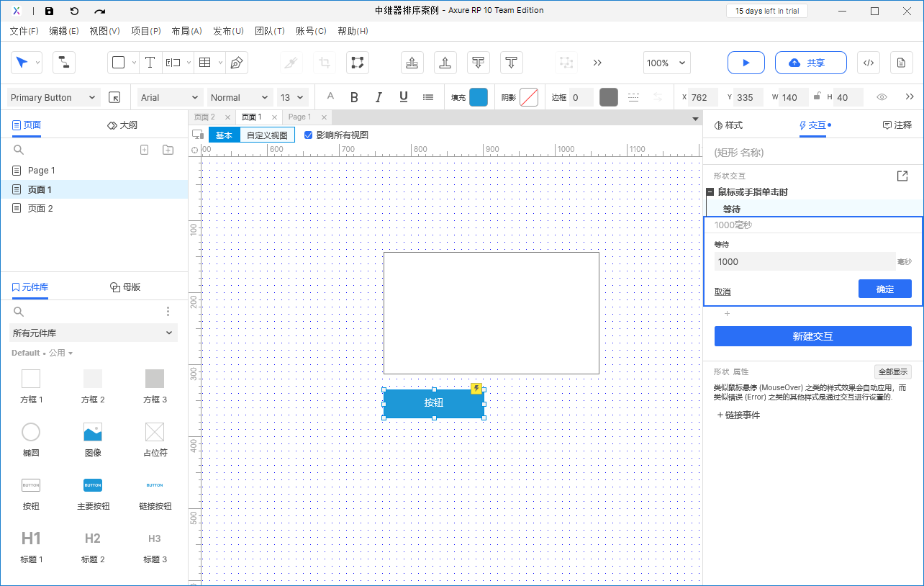Click the Undo arrow icon

[74, 12]
